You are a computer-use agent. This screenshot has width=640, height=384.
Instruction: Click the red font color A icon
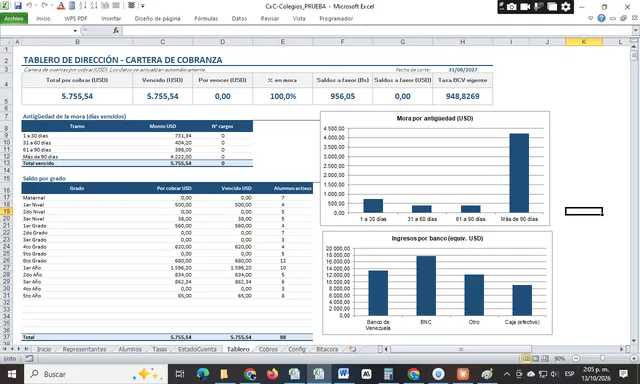point(61,6)
